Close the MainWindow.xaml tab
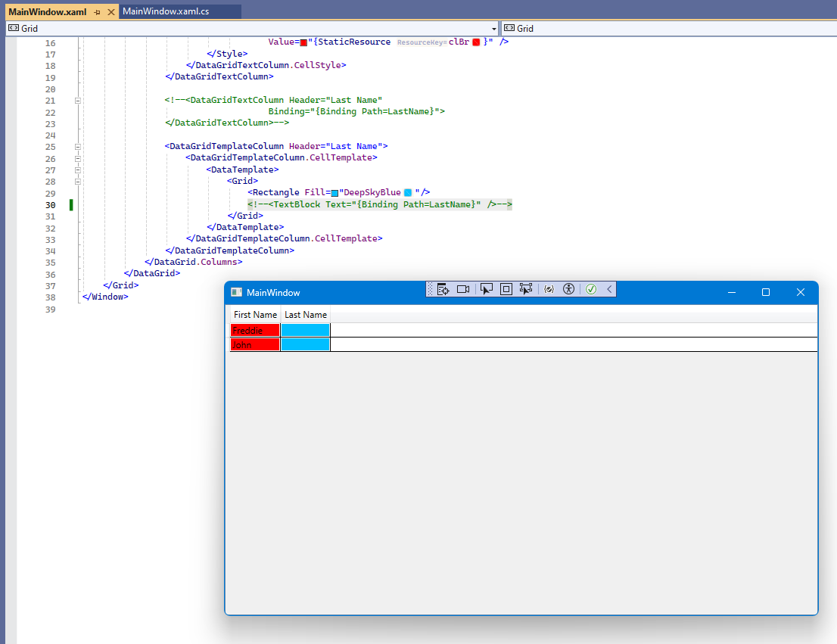The width and height of the screenshot is (837, 644). [x=111, y=12]
